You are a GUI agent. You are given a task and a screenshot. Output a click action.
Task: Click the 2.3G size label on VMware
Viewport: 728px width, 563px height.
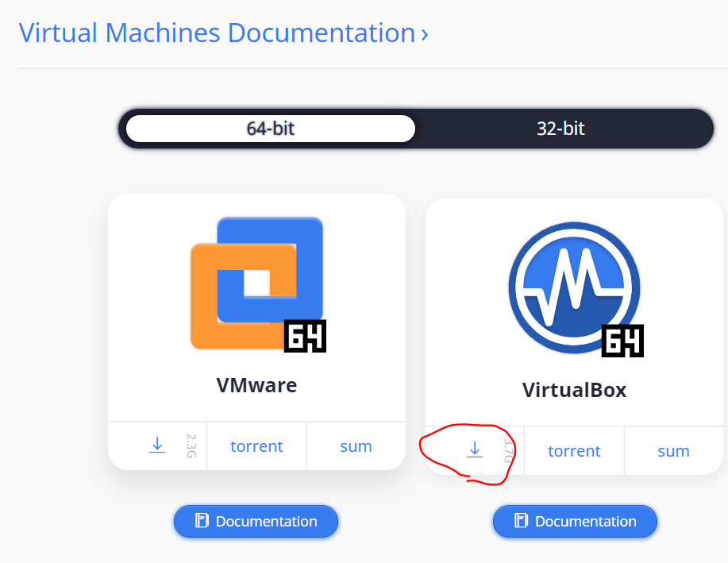[x=191, y=446]
